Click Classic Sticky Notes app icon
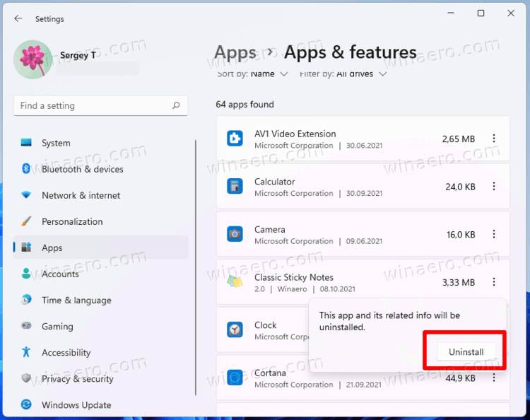Viewport: 530px width, 420px height. (x=235, y=282)
